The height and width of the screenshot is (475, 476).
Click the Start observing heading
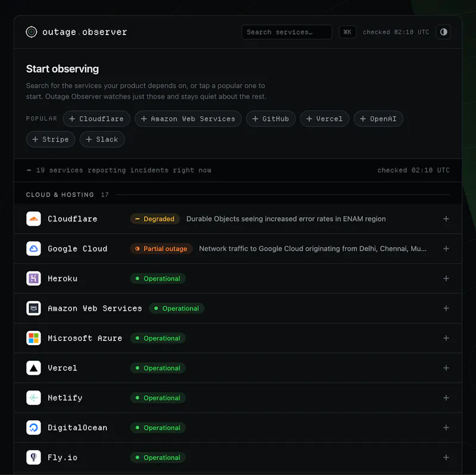[62, 68]
